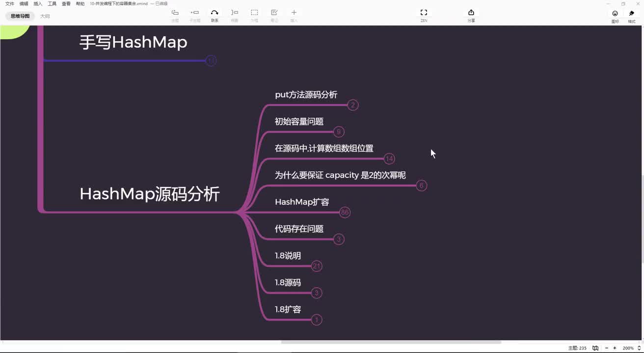Switch to the 思维导图 (Mind Map) tab

tap(20, 16)
